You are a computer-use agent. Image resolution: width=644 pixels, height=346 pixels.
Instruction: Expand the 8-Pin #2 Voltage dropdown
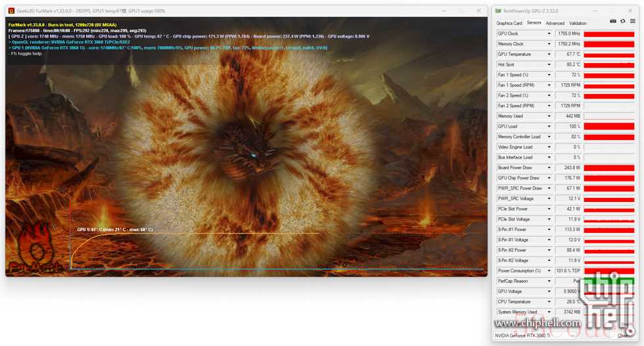coord(549,260)
